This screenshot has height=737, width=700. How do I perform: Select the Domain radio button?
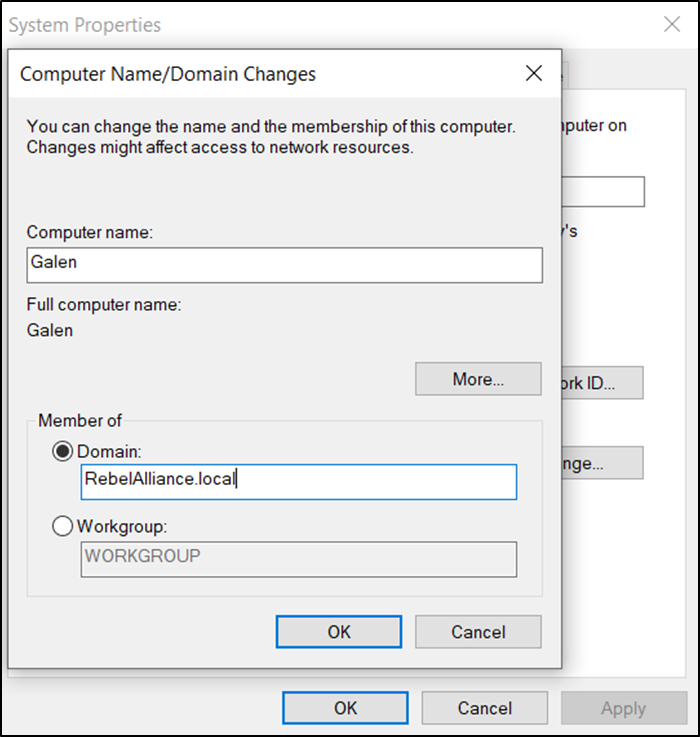[62, 451]
